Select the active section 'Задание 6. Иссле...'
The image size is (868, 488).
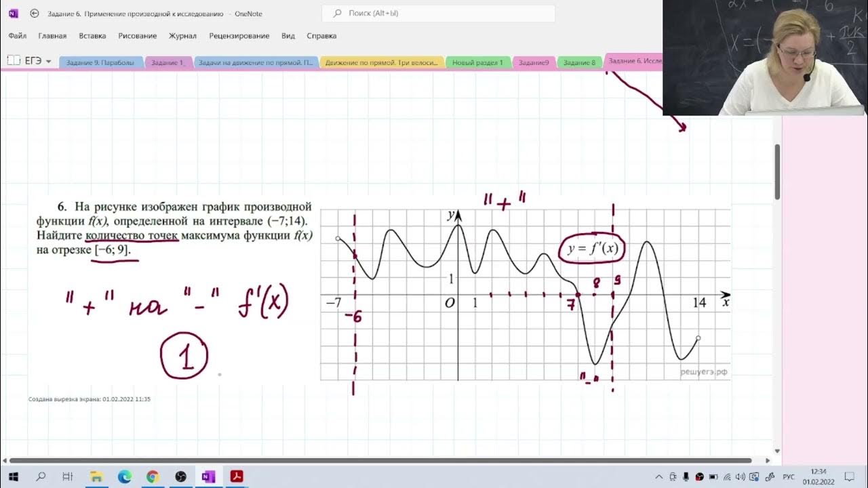click(633, 61)
